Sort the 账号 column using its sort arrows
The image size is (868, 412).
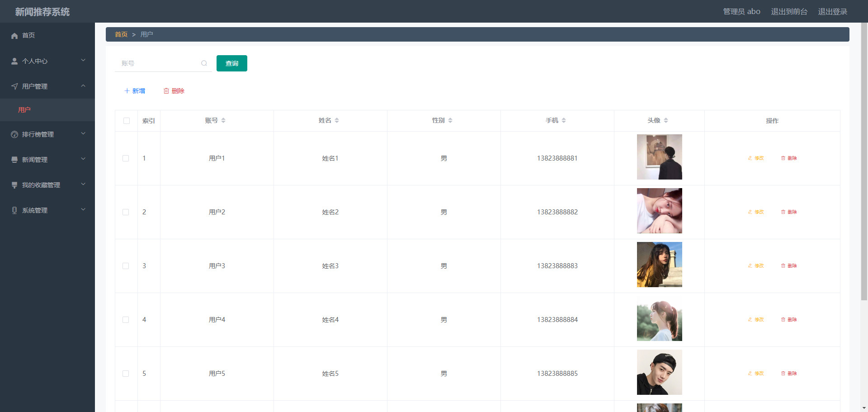click(x=223, y=120)
